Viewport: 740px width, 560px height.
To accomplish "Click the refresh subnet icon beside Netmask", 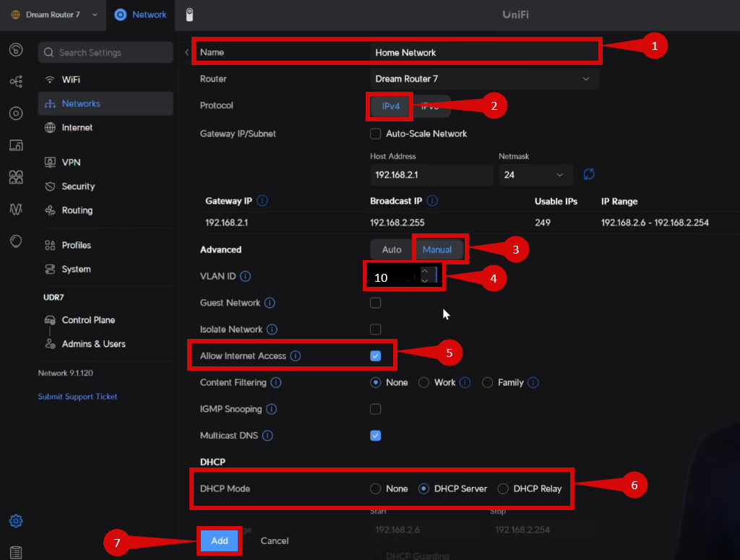I will [588, 174].
